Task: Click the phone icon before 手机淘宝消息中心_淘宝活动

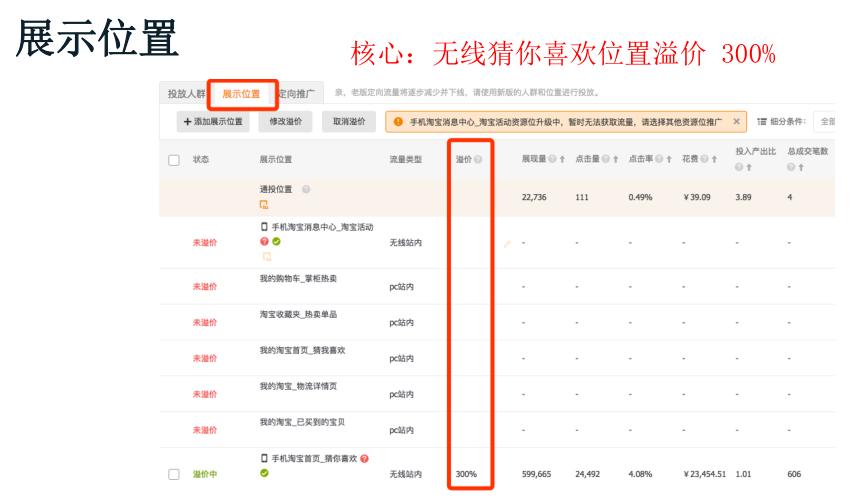Action: [x=264, y=226]
